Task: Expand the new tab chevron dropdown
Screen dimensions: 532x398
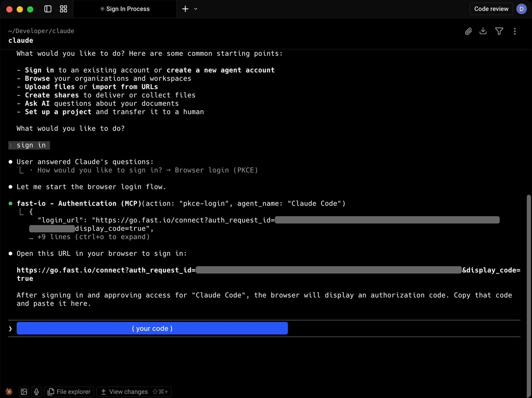Action: click(x=196, y=9)
